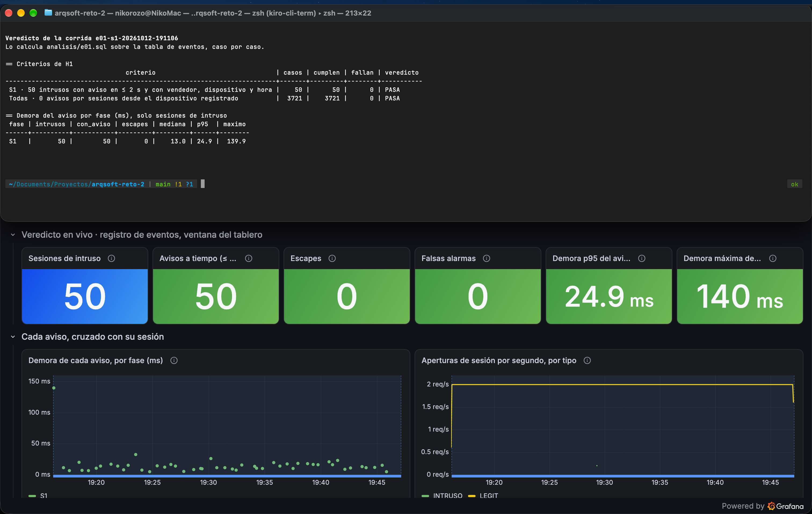This screenshot has height=514, width=812.
Task: Click the Powered by Grafana link
Action: pos(762,506)
